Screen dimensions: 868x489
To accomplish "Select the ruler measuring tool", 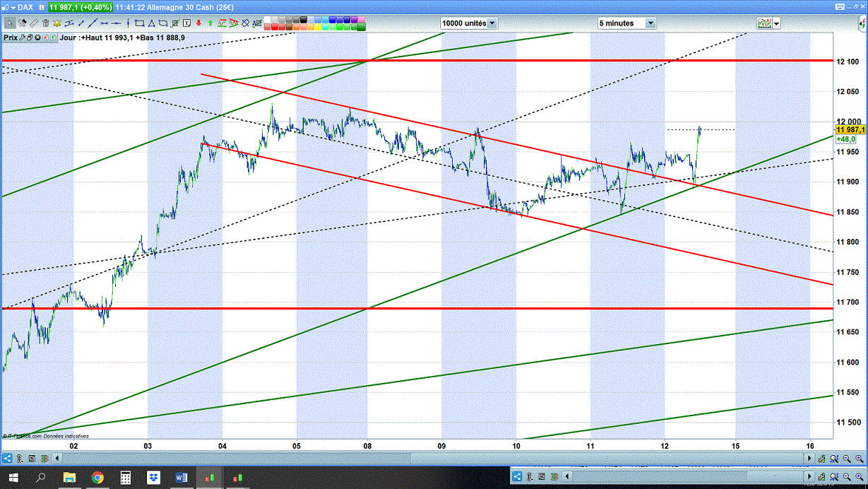I will (x=33, y=23).
